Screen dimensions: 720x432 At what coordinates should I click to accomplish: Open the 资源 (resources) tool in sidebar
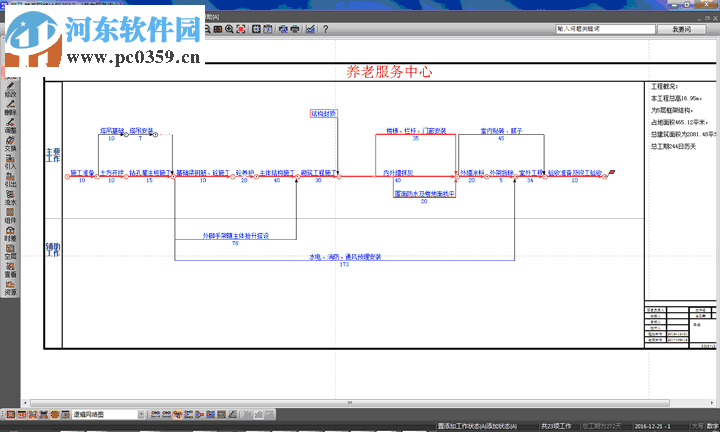click(10, 288)
